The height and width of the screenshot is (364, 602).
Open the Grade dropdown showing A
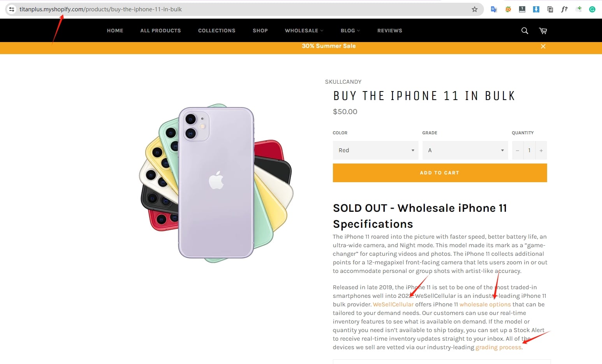pyautogui.click(x=465, y=150)
